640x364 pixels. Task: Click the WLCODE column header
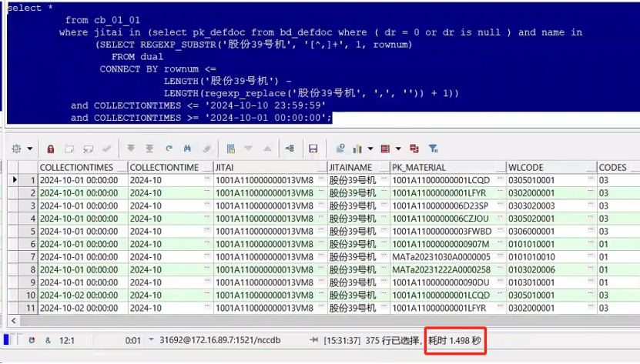pyautogui.click(x=552, y=168)
